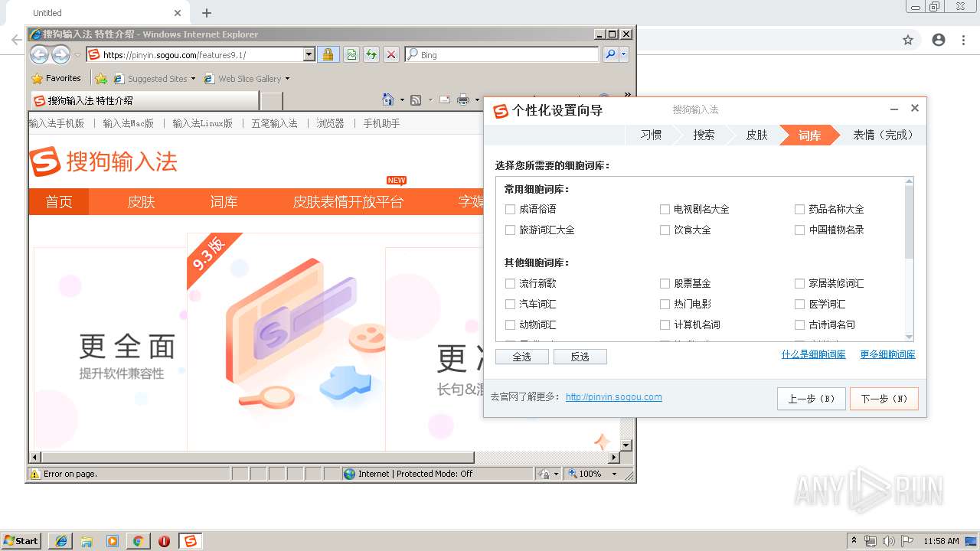Click the network tray icon
This screenshot has height=551, width=980.
tap(871, 541)
